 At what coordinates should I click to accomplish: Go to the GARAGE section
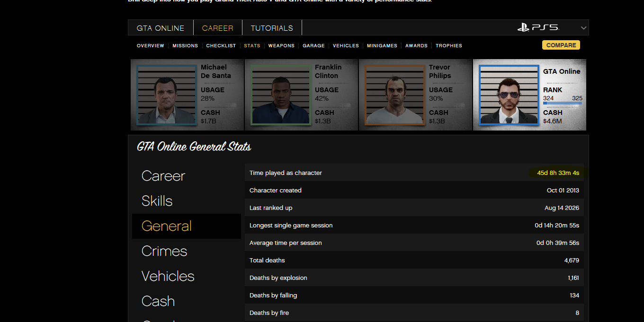pyautogui.click(x=313, y=46)
